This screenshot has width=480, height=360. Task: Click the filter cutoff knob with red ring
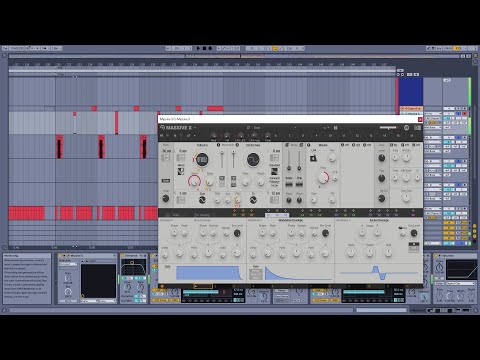tap(323, 178)
